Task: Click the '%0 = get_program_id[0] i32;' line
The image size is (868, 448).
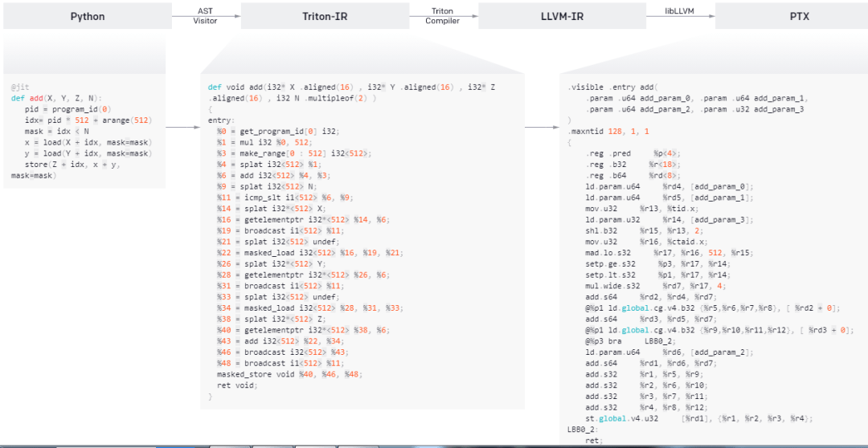Action: pyautogui.click(x=278, y=131)
